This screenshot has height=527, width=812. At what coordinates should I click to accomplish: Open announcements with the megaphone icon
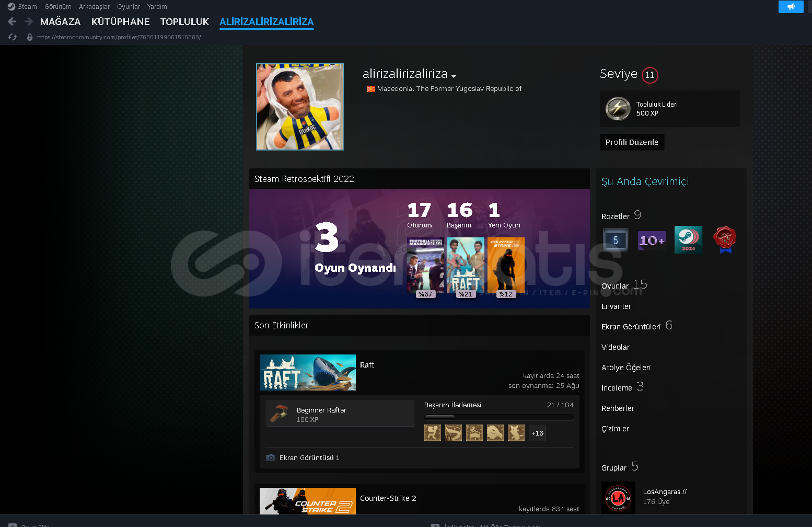[791, 6]
